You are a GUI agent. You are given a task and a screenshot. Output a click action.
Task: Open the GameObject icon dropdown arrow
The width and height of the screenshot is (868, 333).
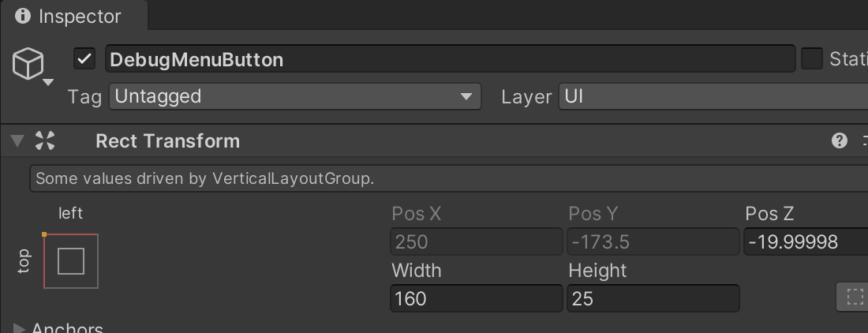pyautogui.click(x=48, y=82)
